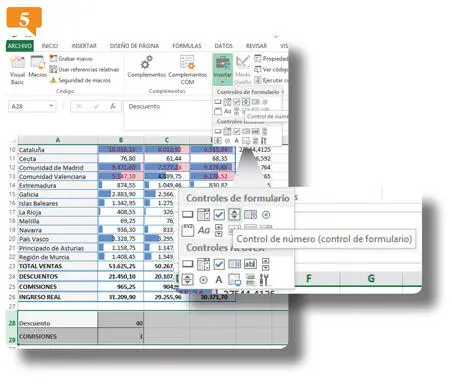Open Seguridad de macros warning icon
The image size is (452, 386).
53,80
